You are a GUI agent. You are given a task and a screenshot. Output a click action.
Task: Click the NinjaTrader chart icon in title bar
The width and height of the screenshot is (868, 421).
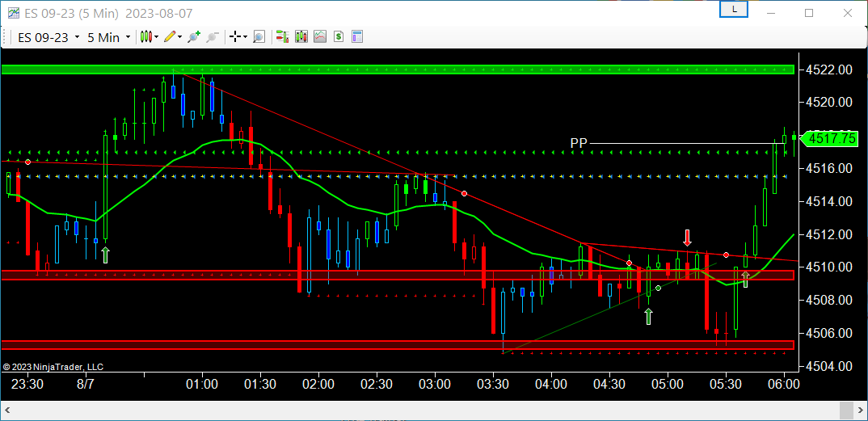tap(13, 12)
